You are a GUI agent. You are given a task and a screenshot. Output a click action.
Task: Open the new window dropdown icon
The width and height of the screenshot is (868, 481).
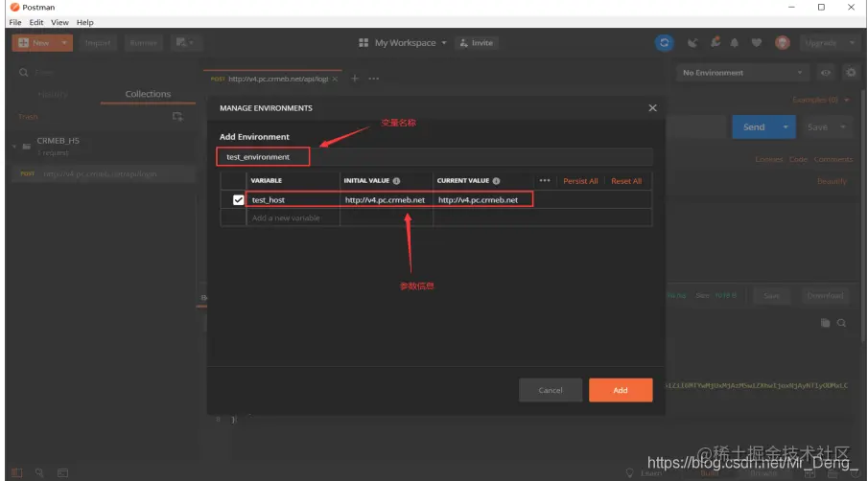(x=184, y=42)
